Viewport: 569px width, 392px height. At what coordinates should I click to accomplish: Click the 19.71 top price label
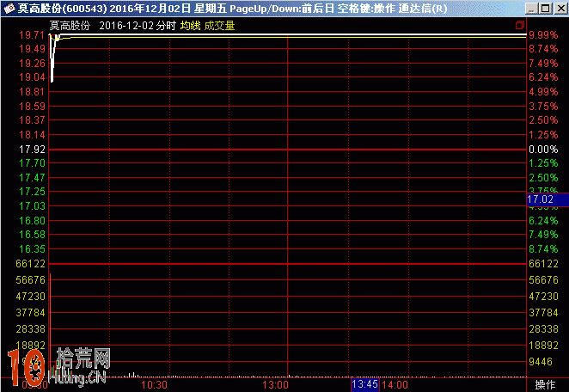pyautogui.click(x=33, y=35)
